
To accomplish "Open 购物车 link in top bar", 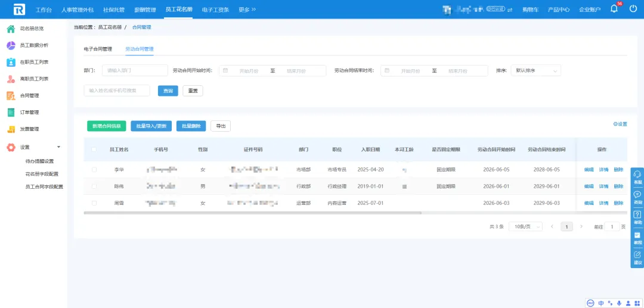I will point(531,10).
